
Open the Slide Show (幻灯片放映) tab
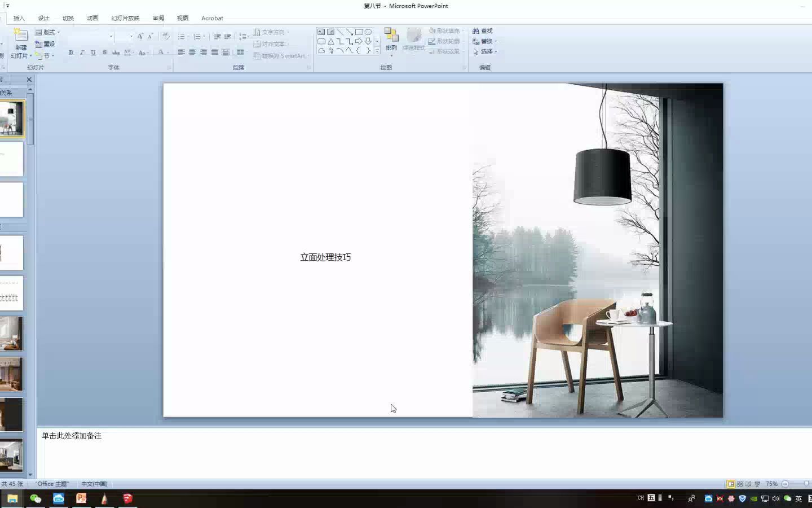tap(125, 18)
